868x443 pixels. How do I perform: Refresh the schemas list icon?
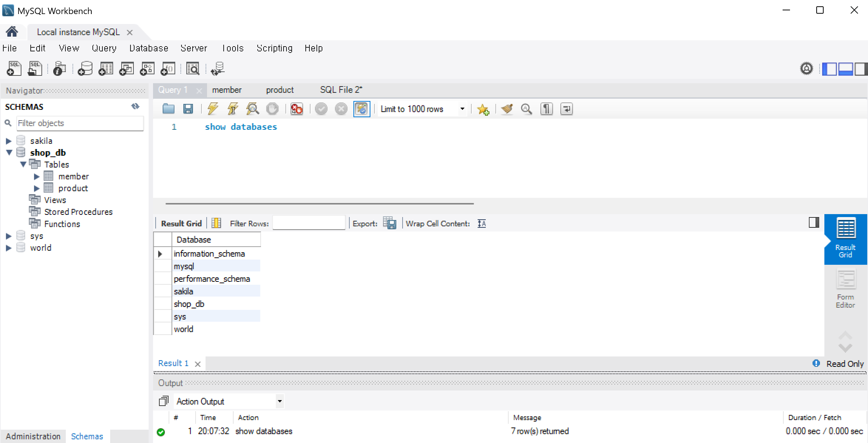point(135,106)
